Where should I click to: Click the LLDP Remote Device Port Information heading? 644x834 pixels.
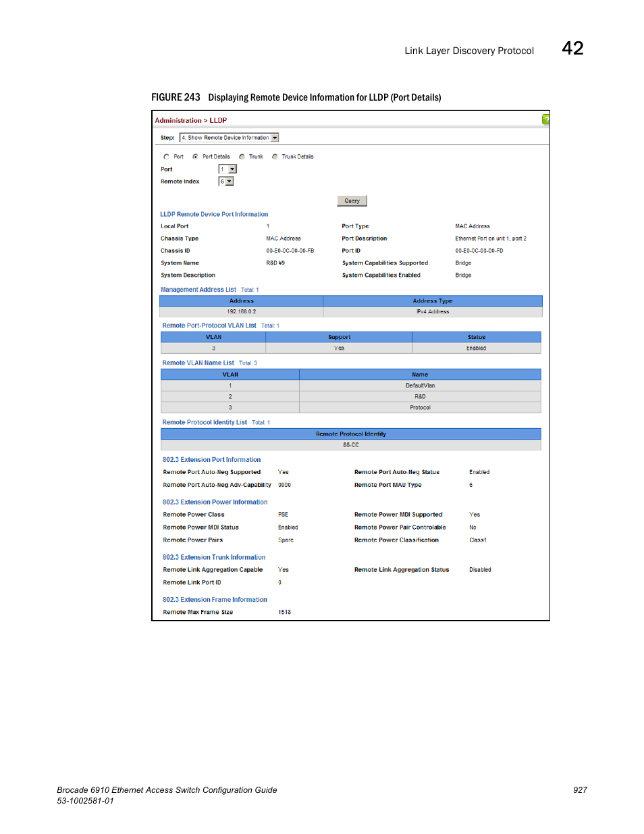point(214,215)
